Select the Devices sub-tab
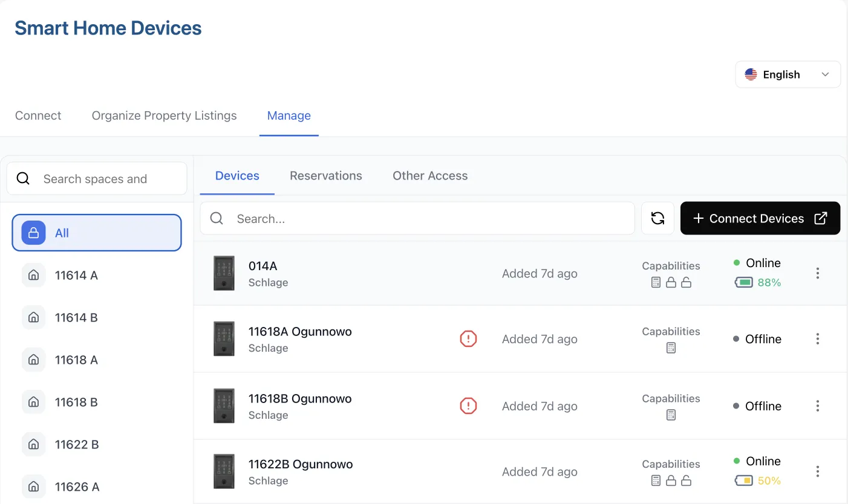848x504 pixels. pyautogui.click(x=237, y=176)
